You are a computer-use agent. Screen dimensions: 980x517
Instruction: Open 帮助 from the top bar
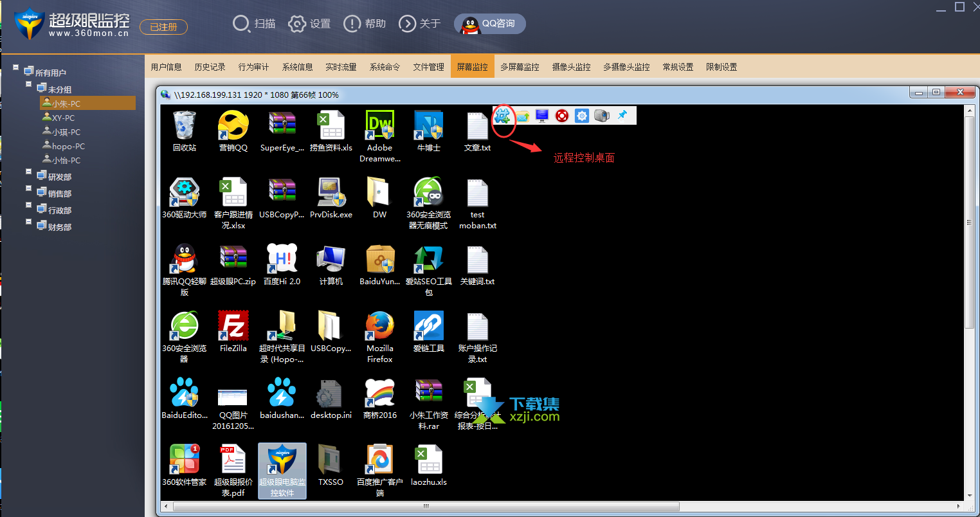[x=365, y=24]
